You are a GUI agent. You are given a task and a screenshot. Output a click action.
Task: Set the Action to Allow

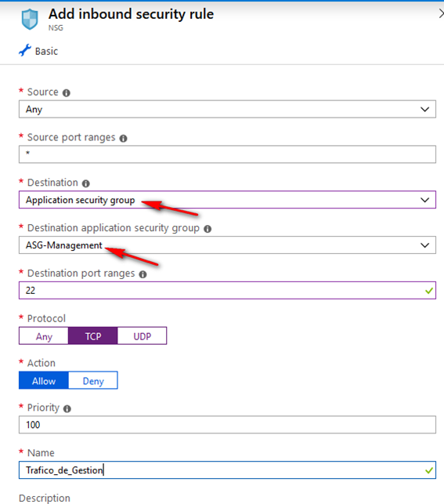point(44,381)
